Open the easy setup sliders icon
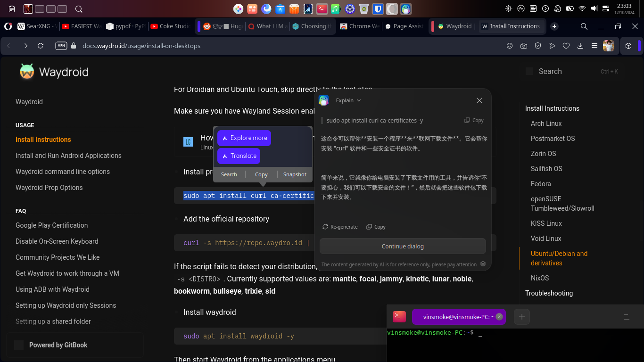This screenshot has height=362, width=644. click(594, 46)
